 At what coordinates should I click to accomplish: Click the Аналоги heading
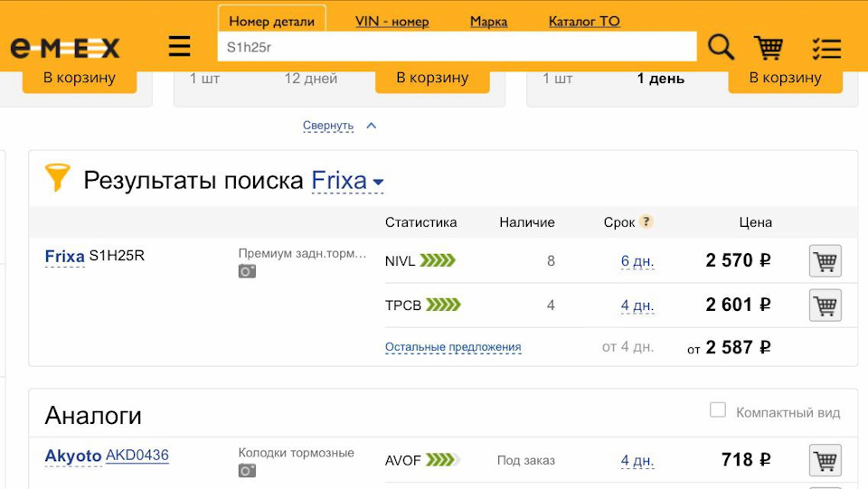[93, 416]
